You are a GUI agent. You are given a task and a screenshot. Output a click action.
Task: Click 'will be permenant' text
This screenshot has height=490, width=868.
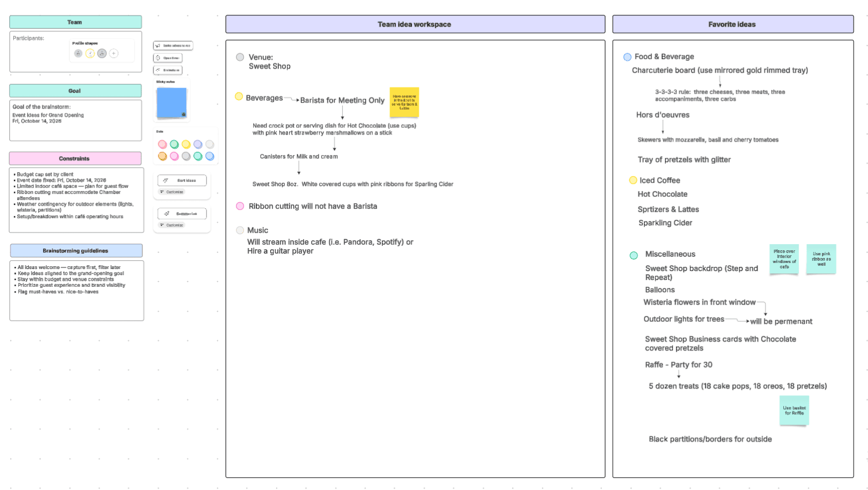tap(781, 322)
